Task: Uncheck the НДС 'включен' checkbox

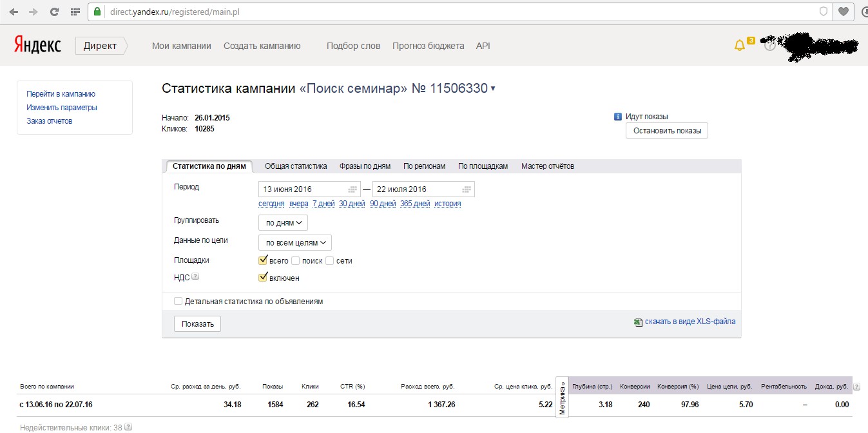Action: [263, 278]
